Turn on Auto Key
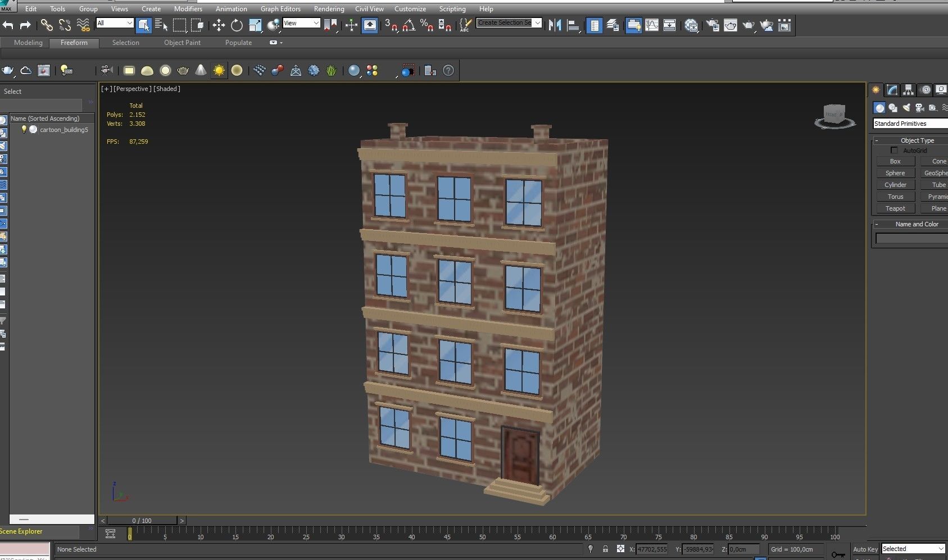The height and width of the screenshot is (560, 948). (x=865, y=549)
